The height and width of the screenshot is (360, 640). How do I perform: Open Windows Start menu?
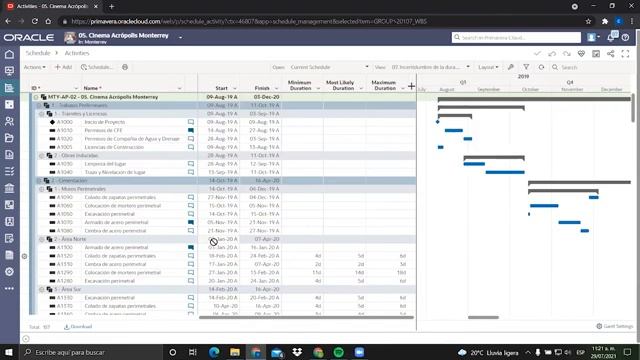tap(9, 352)
